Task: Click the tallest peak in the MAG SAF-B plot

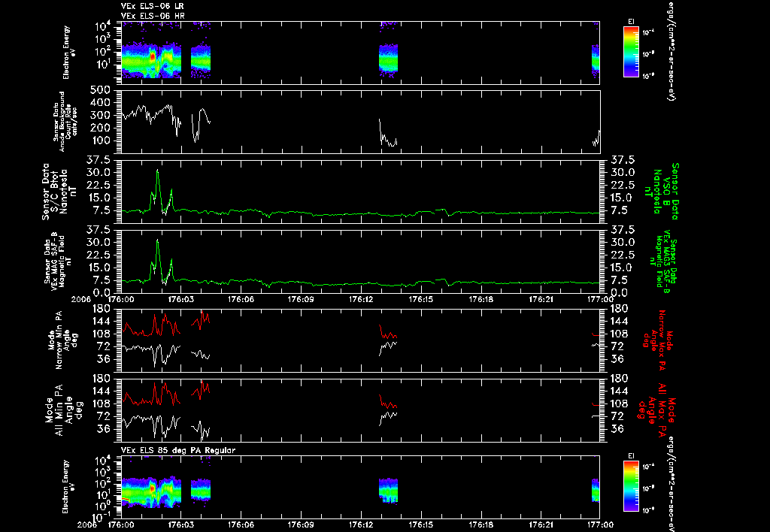Action: coord(157,240)
